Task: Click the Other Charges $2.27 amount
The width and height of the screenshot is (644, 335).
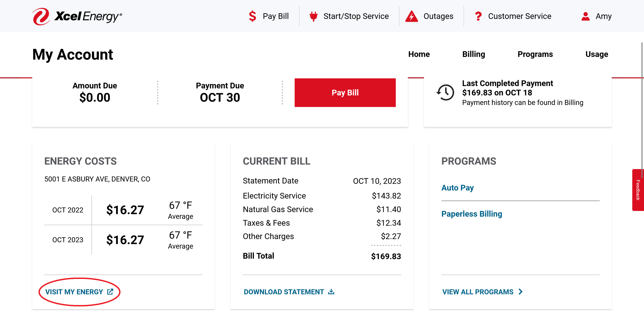Action: point(391,236)
